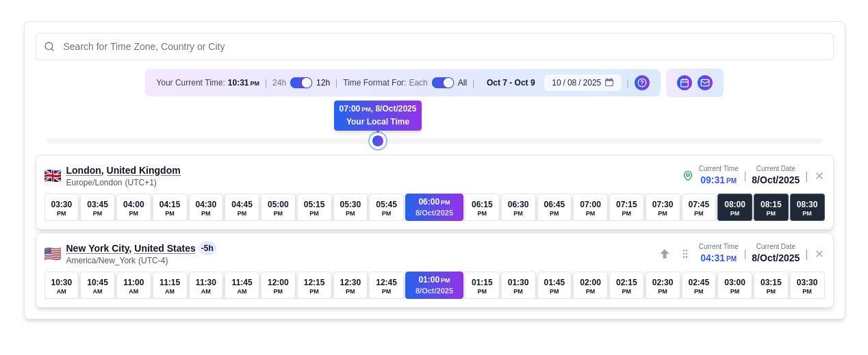
Task: Select the 03:30 PM London time slot
Action: coord(62,207)
